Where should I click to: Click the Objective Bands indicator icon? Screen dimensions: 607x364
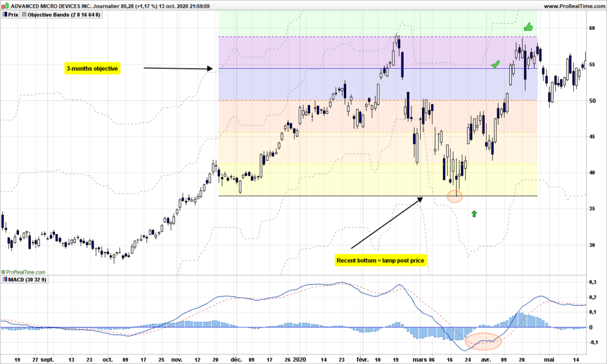pos(24,15)
